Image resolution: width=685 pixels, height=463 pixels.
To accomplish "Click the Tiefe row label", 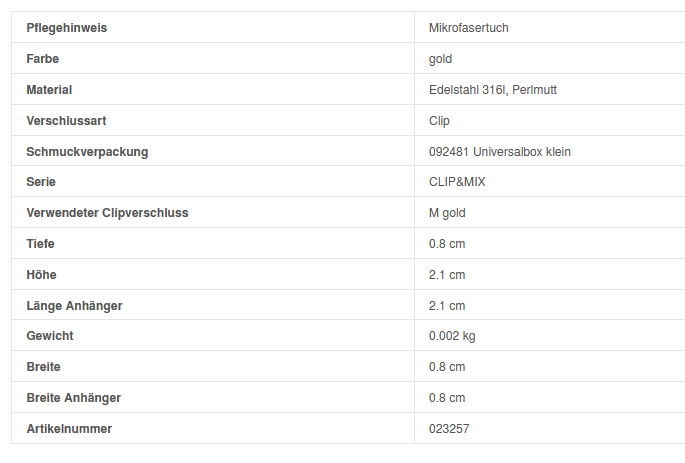I will point(41,244).
